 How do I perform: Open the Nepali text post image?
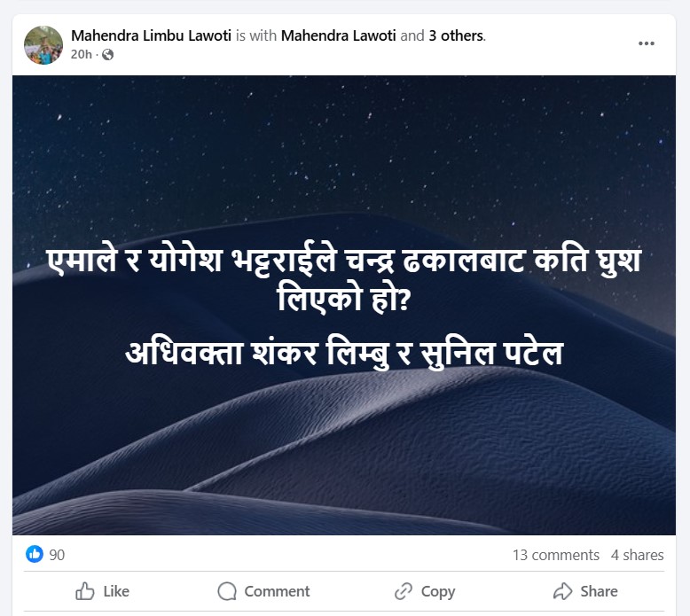344,305
